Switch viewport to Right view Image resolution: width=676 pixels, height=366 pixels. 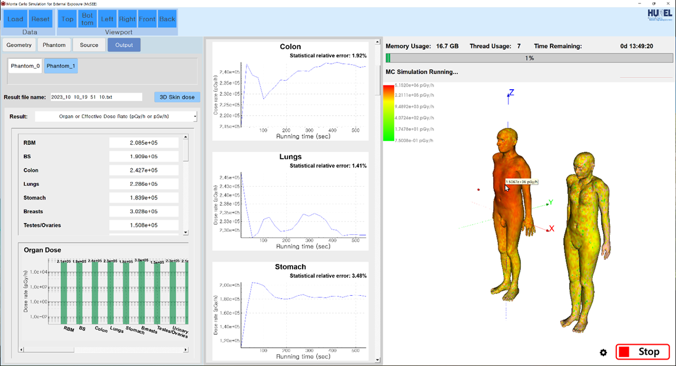pyautogui.click(x=127, y=19)
